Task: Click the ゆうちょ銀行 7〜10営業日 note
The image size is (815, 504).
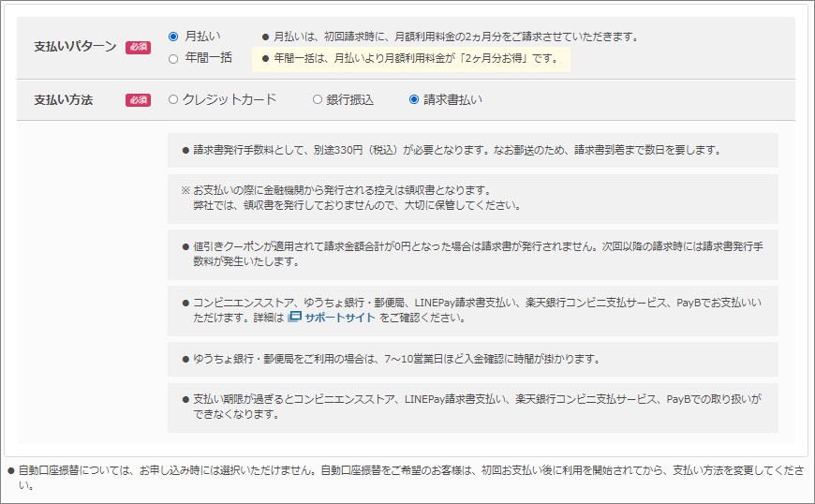Action: (472, 359)
